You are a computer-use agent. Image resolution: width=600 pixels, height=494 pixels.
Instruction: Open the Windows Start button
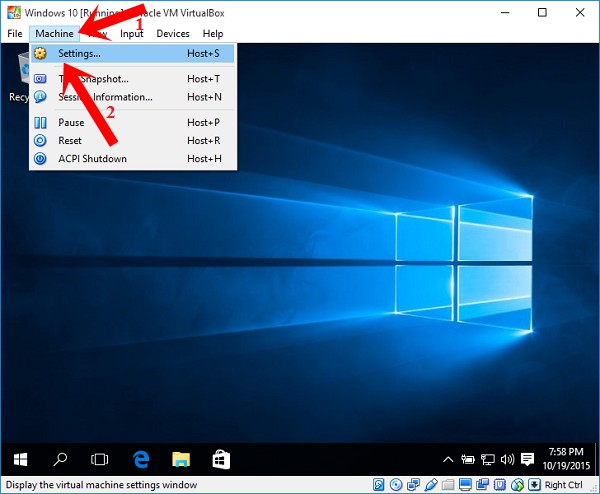click(x=20, y=459)
